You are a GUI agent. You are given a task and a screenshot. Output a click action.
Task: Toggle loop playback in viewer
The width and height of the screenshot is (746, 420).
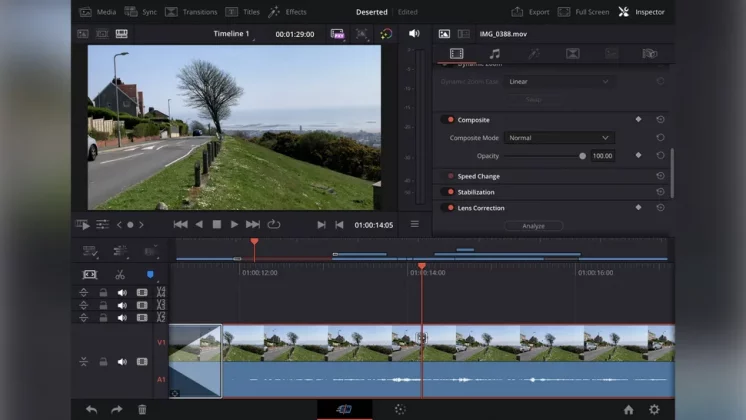[x=273, y=225]
